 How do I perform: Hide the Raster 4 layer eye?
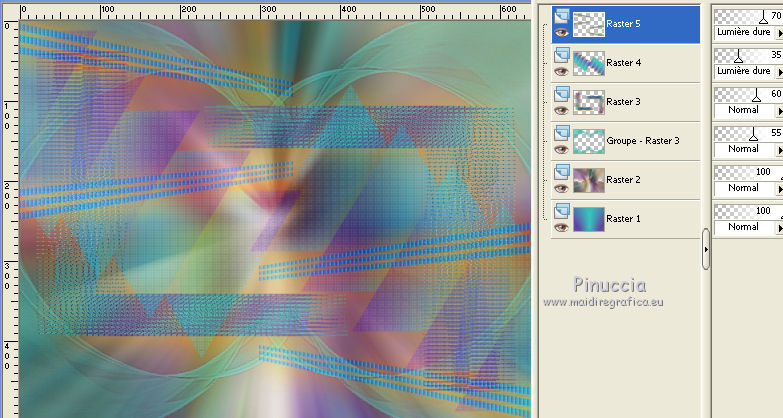coord(561,71)
